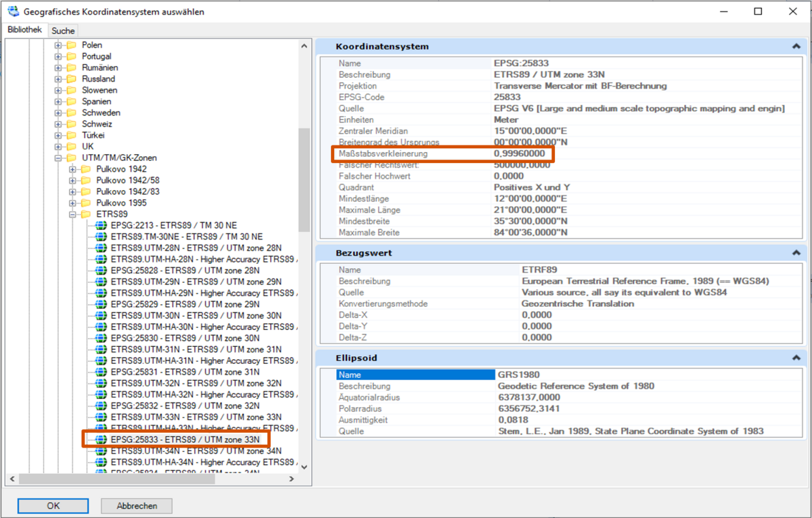Click the globe icon beside EPSG:2213
Image resolution: width=812 pixels, height=518 pixels.
tap(101, 225)
